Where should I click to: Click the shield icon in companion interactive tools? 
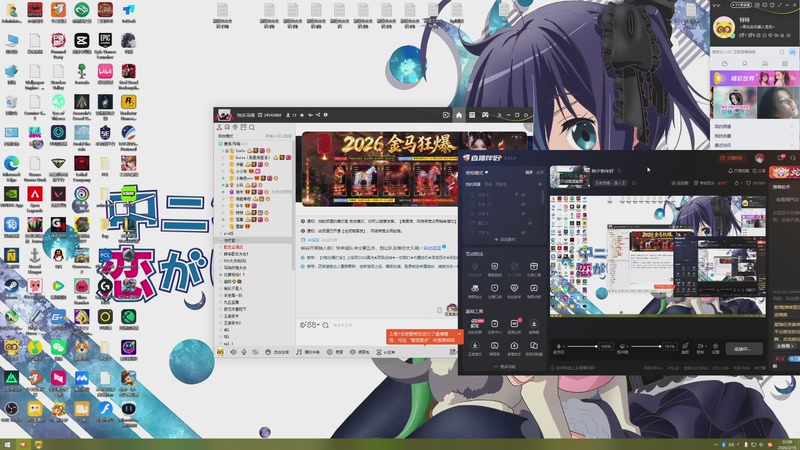(494, 266)
